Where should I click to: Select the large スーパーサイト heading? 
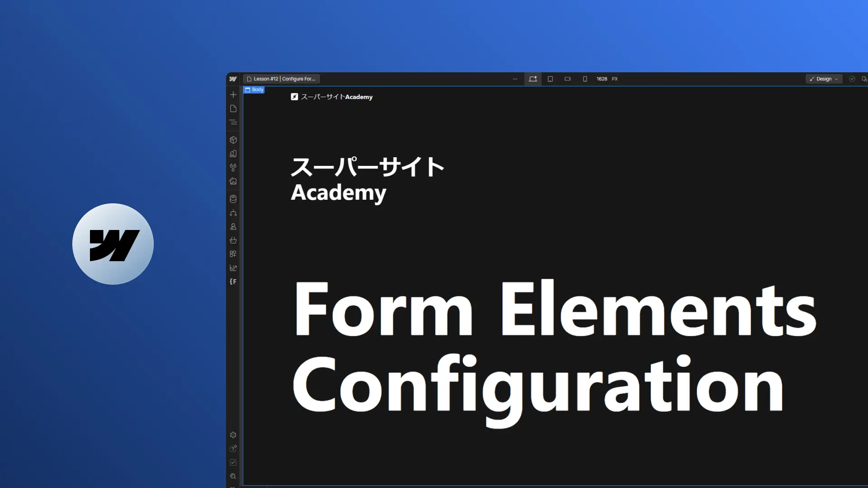(368, 167)
